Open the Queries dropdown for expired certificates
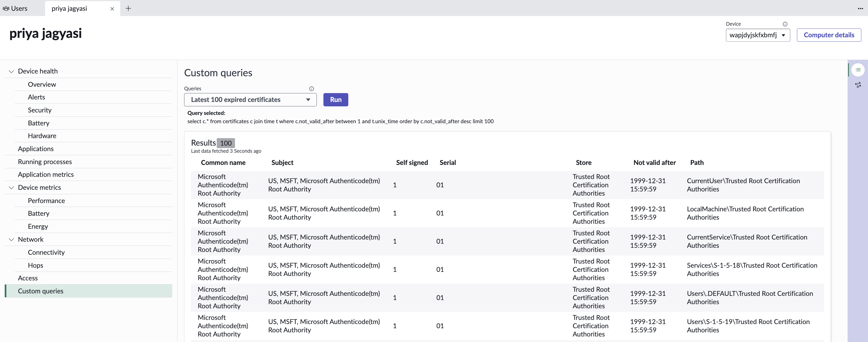 click(250, 100)
